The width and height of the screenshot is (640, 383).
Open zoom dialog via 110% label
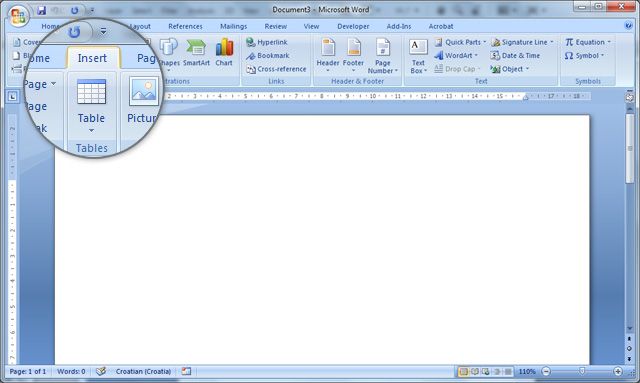point(527,372)
